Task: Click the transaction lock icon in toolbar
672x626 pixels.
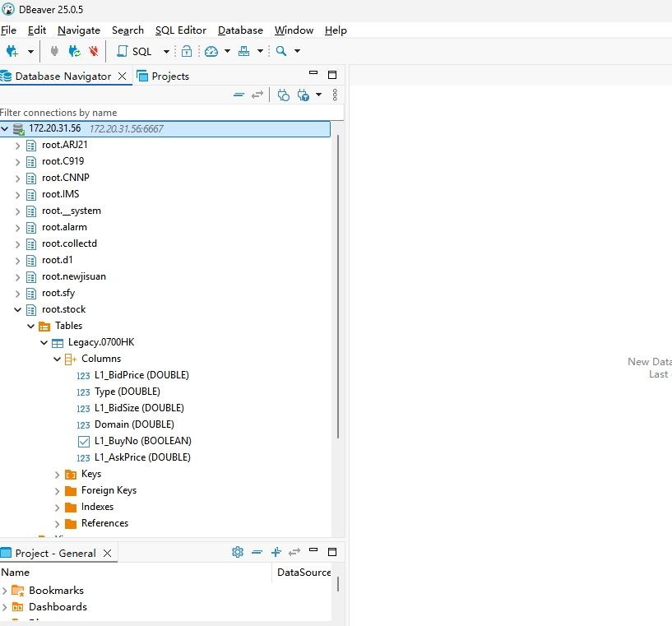Action: click(187, 51)
